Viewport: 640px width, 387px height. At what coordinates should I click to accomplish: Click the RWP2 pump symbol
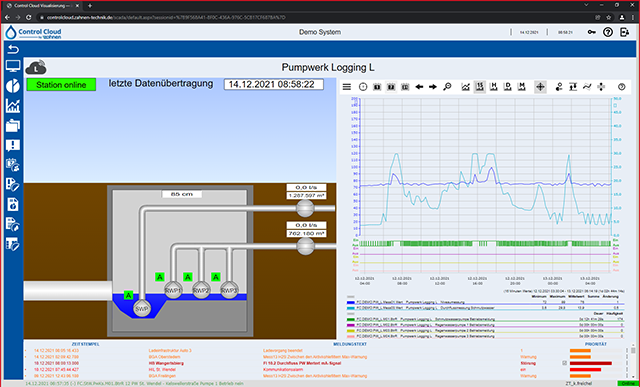(x=201, y=290)
